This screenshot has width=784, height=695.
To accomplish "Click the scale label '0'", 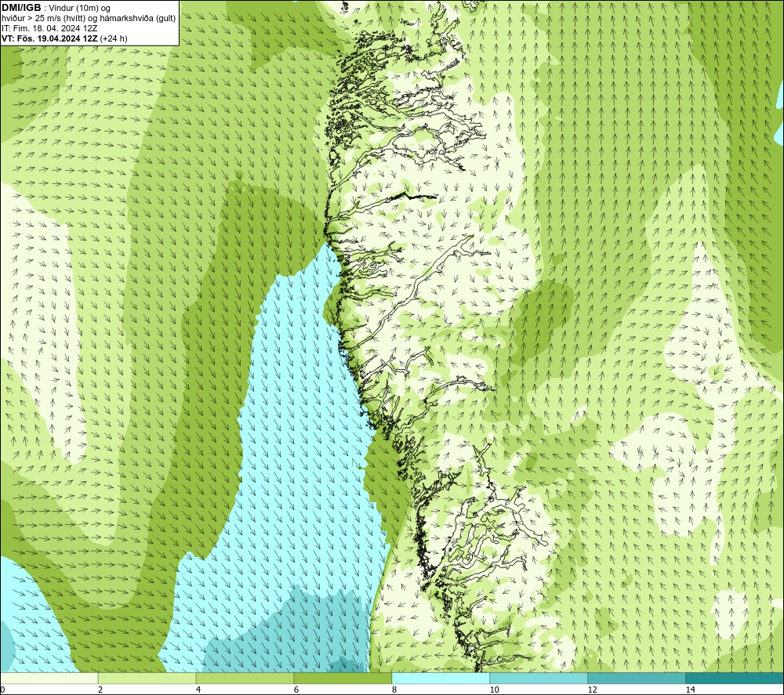I will pos(2,690).
